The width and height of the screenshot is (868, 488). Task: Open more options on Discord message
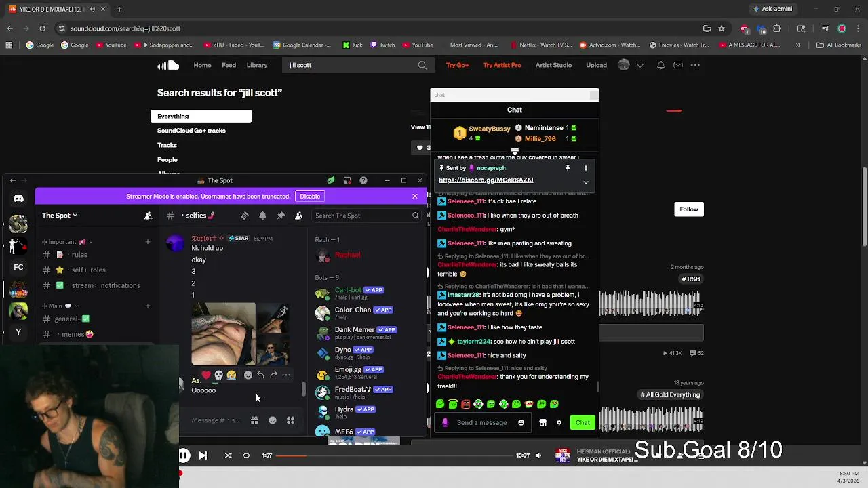(x=286, y=375)
